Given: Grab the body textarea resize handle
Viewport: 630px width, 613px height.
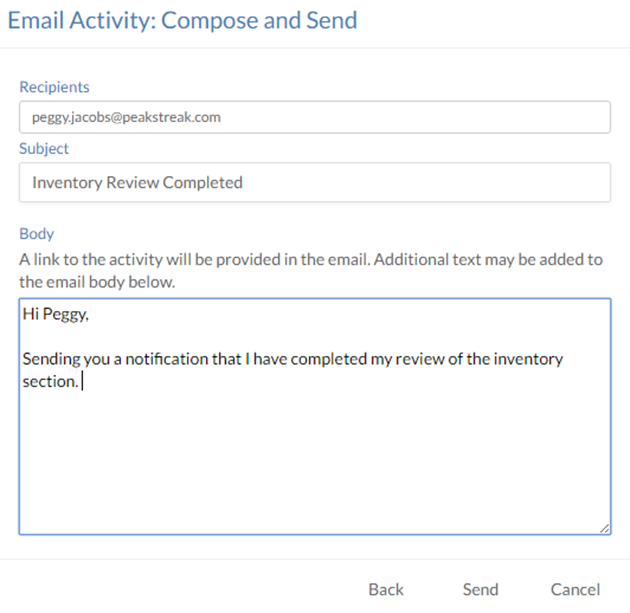Looking at the screenshot, I should 604,528.
